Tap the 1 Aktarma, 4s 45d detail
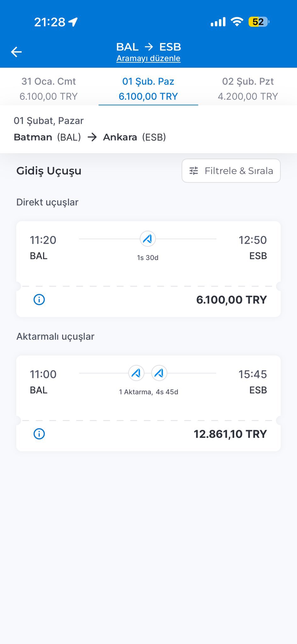 (148, 392)
